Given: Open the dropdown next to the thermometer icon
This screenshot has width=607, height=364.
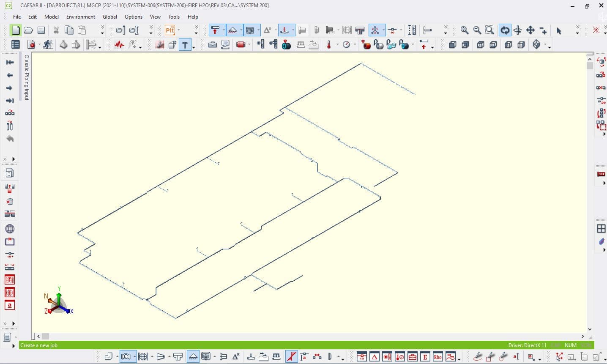Looking at the screenshot, I should (337, 44).
